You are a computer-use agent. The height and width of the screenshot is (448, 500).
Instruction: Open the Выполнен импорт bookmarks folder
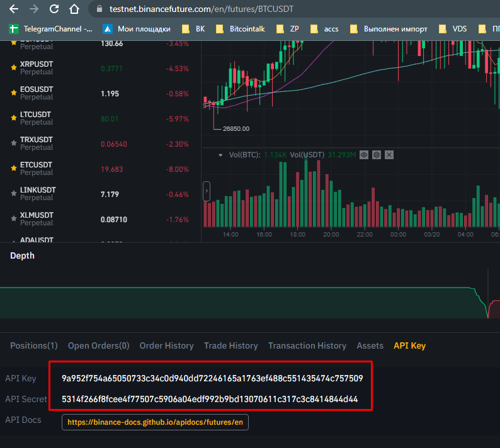coord(389,29)
